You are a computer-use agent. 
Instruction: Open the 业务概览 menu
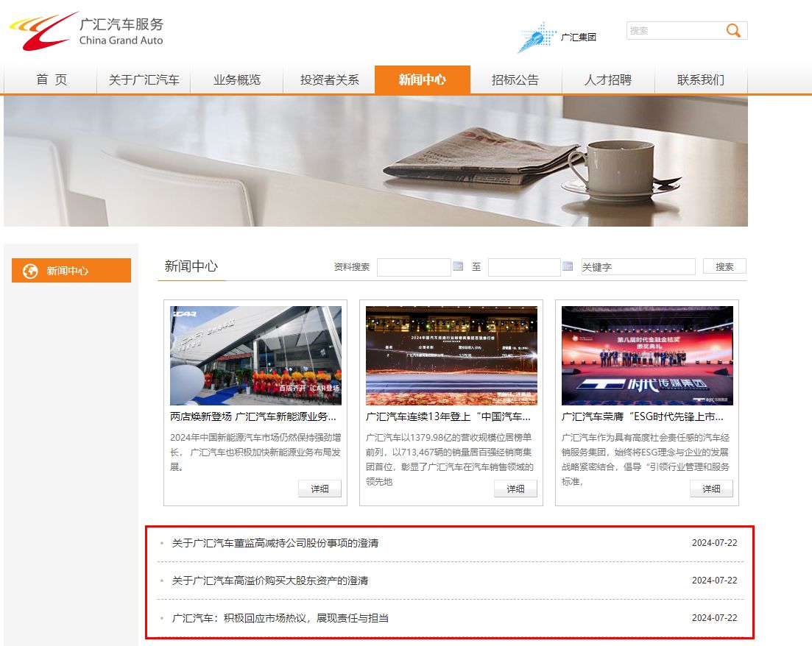click(x=236, y=79)
